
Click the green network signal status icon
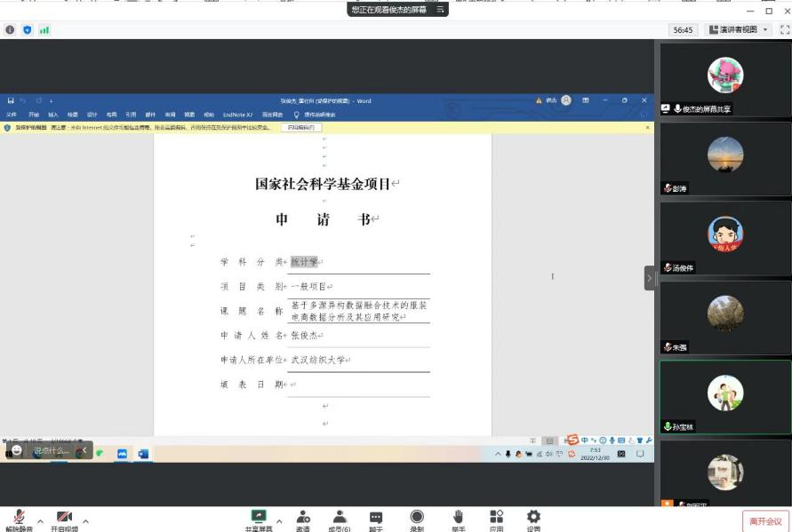click(x=44, y=29)
